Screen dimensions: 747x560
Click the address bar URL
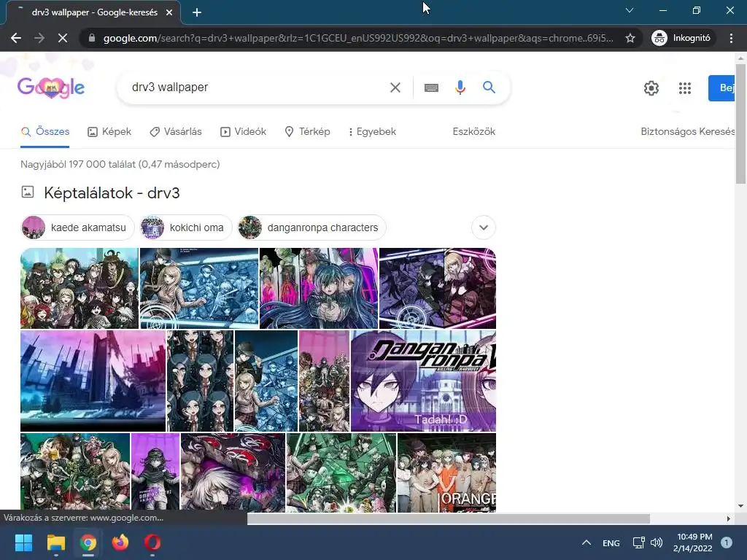[358, 38]
